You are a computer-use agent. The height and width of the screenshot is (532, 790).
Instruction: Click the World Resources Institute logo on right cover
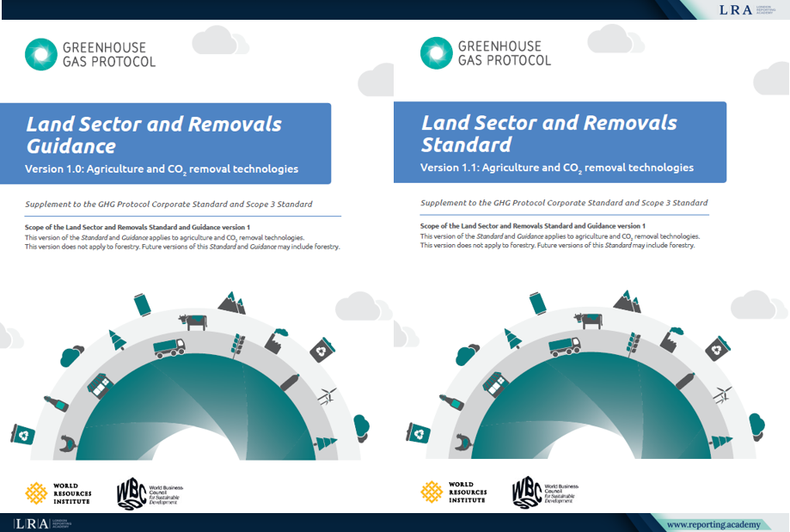454,492
